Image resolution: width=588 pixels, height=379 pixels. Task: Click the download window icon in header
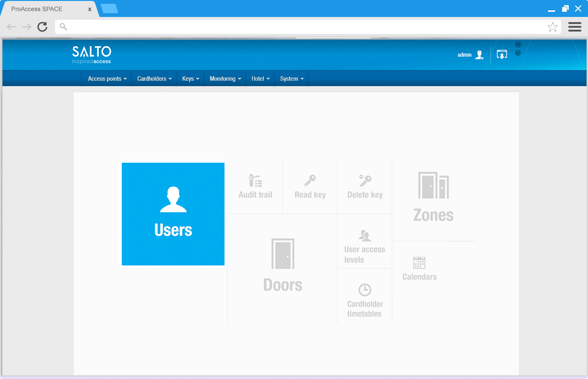click(502, 55)
